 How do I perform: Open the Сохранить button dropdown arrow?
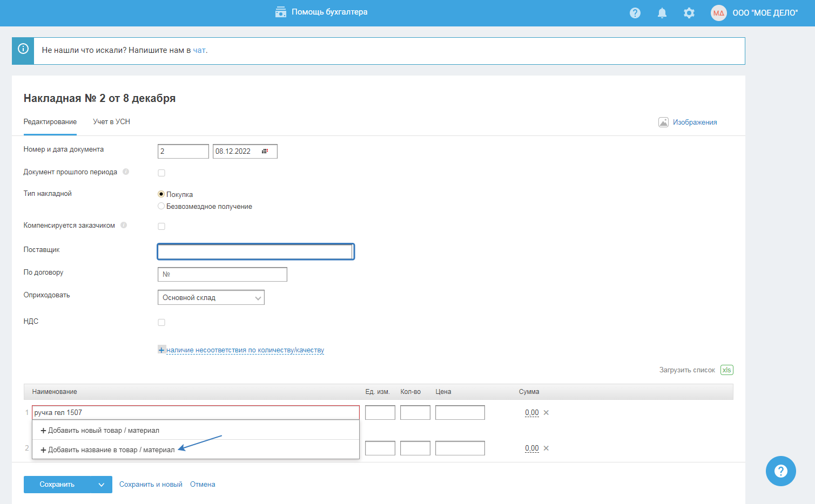[102, 485]
